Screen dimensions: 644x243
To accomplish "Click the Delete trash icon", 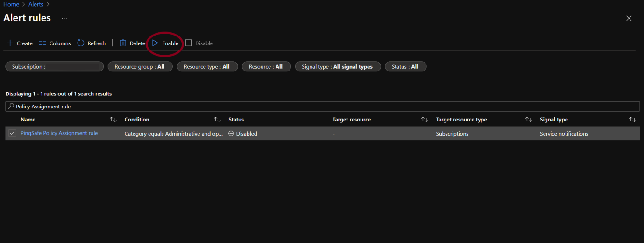I will [x=123, y=43].
